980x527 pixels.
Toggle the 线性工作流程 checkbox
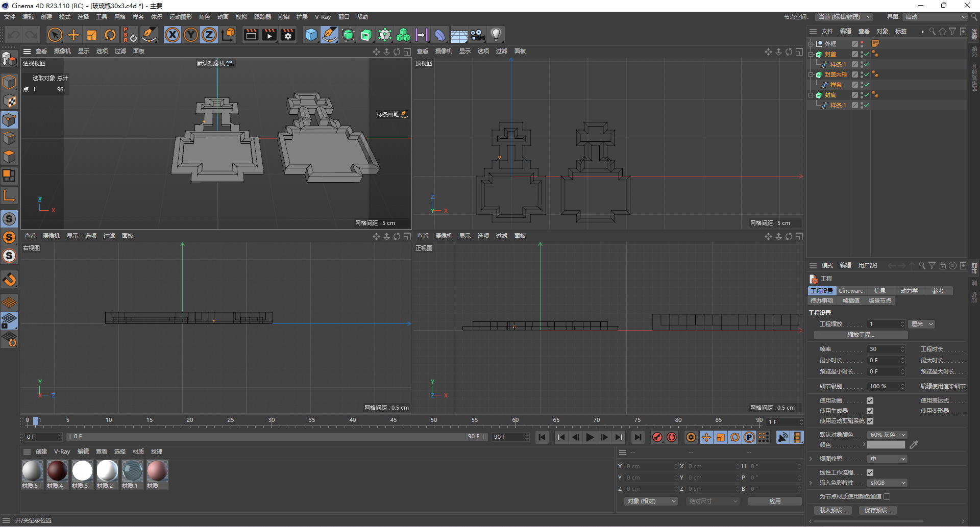(x=870, y=472)
